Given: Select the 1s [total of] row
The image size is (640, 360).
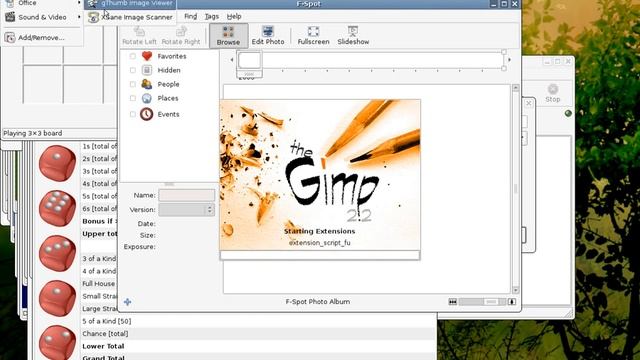Looking at the screenshot, I should pyautogui.click(x=99, y=146).
